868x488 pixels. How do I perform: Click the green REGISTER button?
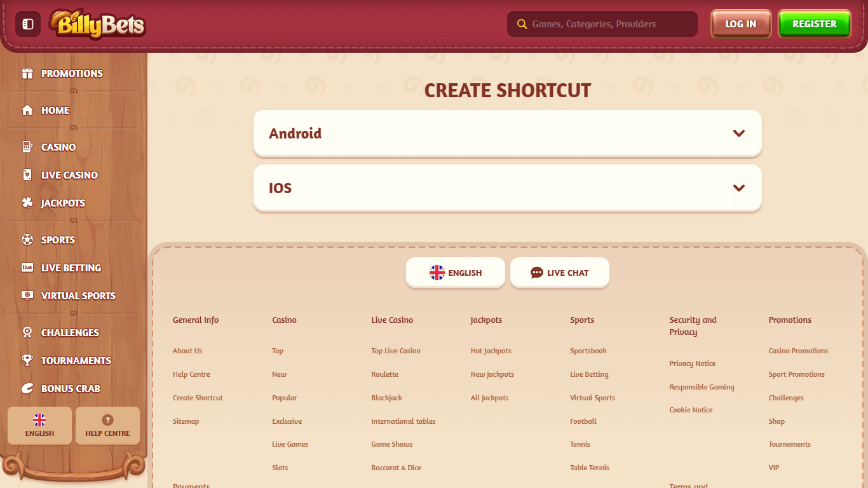(815, 24)
